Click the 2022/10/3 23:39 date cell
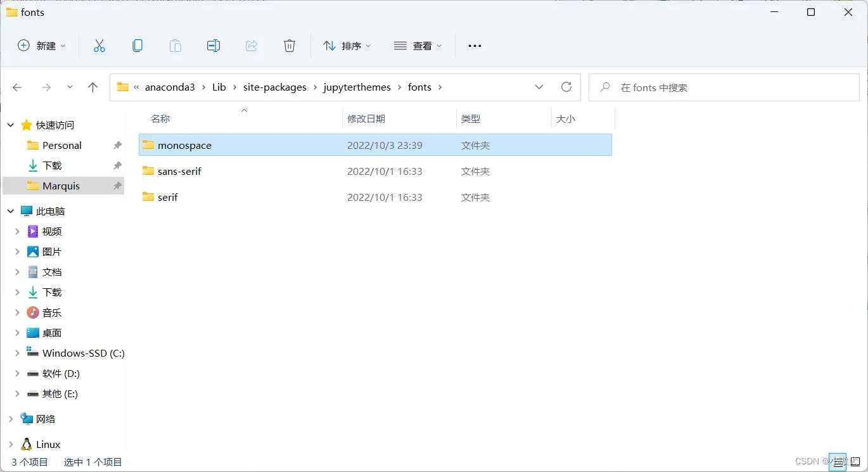Image resolution: width=868 pixels, height=472 pixels. [x=385, y=145]
